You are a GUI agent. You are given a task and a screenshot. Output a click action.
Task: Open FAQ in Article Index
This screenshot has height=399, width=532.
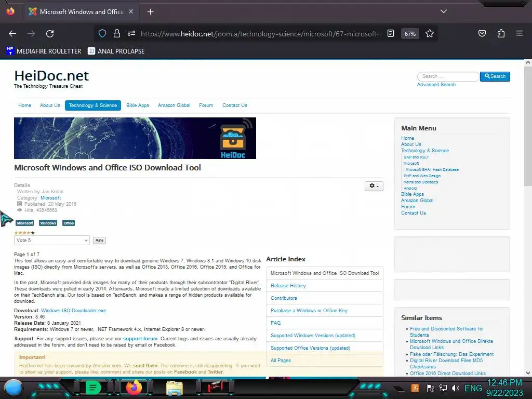(x=275, y=323)
